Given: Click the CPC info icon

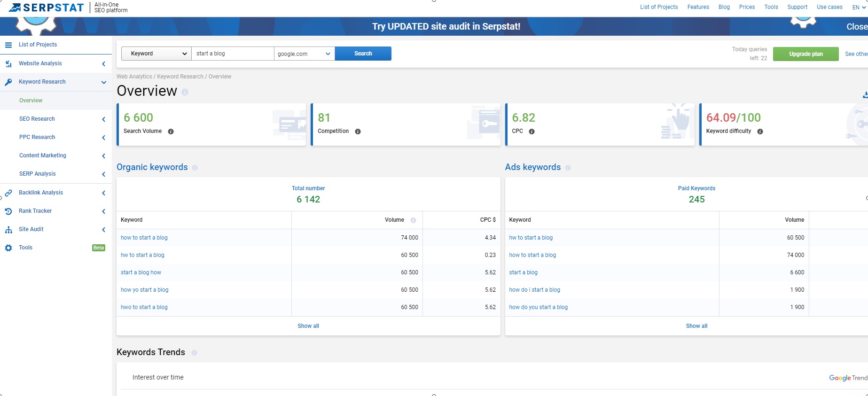Looking at the screenshot, I should [x=532, y=132].
